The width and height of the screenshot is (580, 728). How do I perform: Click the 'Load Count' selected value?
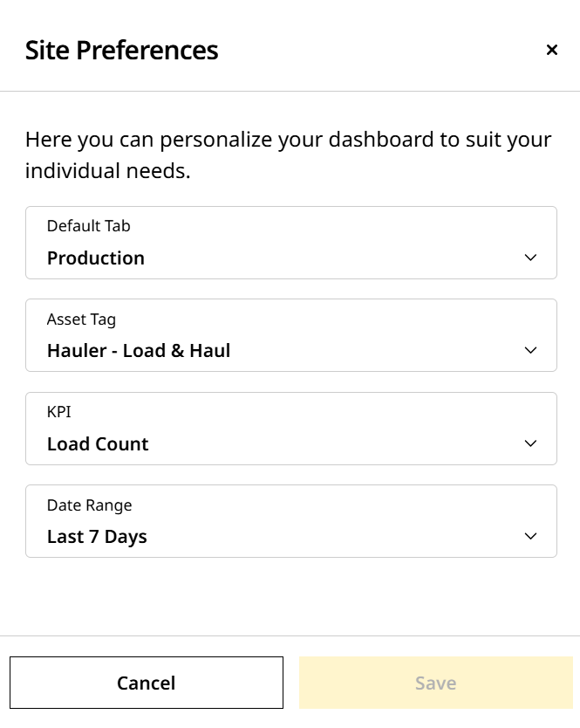pyautogui.click(x=98, y=444)
